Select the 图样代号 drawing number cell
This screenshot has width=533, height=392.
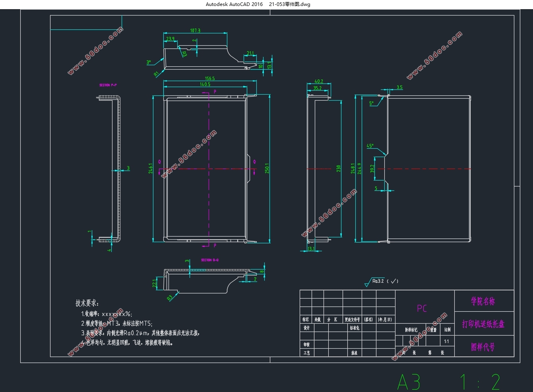pyautogui.click(x=483, y=347)
